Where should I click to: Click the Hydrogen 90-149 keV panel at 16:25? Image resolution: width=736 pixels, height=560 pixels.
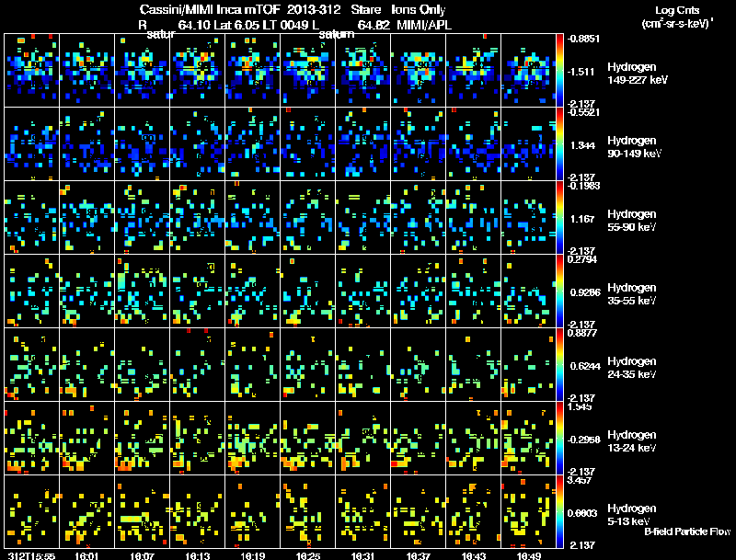308,144
